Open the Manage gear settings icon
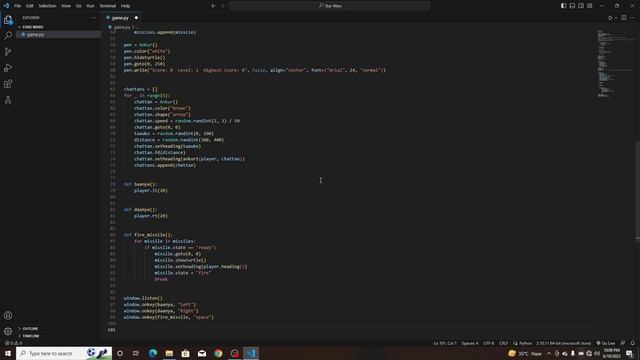The image size is (640, 360). click(x=8, y=331)
